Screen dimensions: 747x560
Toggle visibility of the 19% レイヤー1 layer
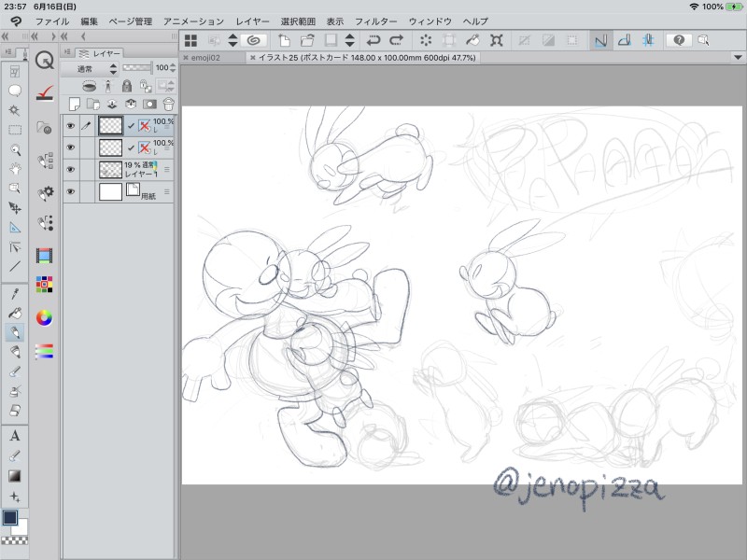(x=70, y=170)
